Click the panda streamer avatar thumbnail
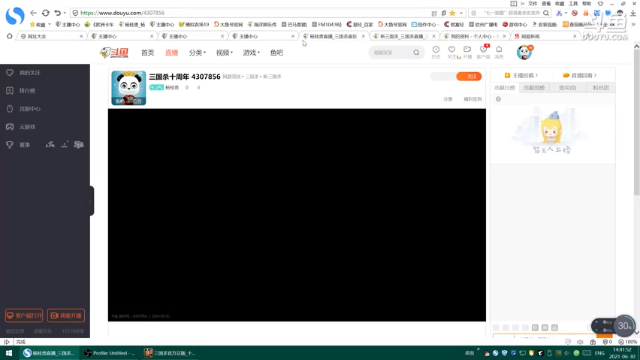Image resolution: width=640 pixels, height=360 pixels. click(x=129, y=88)
